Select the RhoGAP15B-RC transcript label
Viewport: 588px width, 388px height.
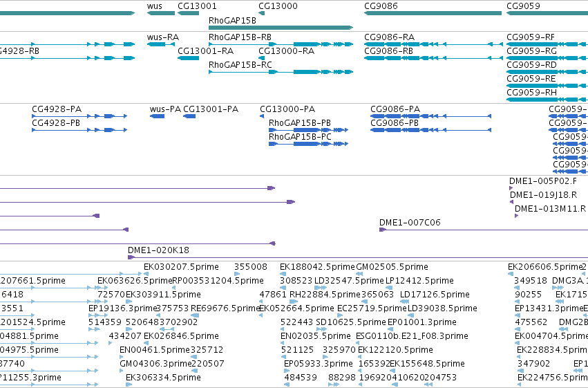pyautogui.click(x=240, y=65)
